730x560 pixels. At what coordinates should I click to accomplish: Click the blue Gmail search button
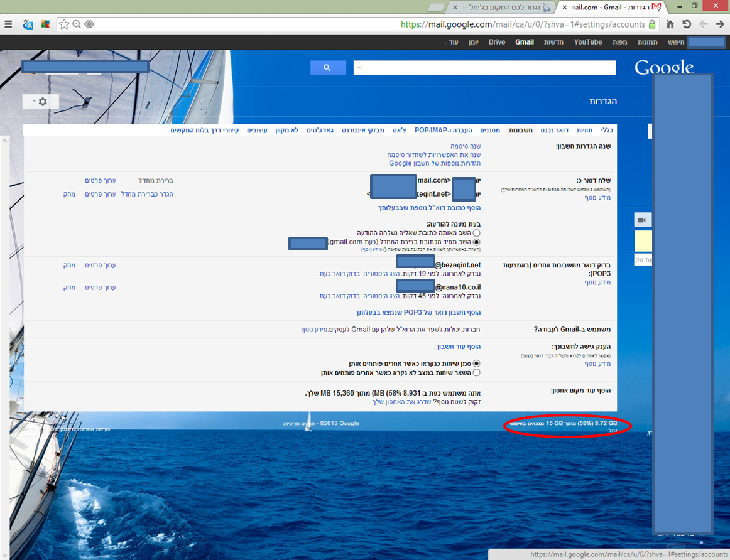click(328, 68)
